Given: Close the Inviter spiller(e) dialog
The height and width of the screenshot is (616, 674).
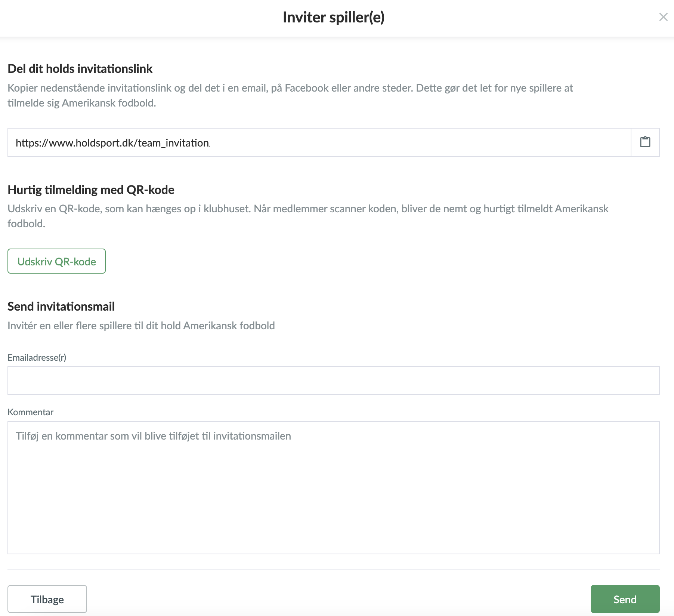Looking at the screenshot, I should pos(663,17).
